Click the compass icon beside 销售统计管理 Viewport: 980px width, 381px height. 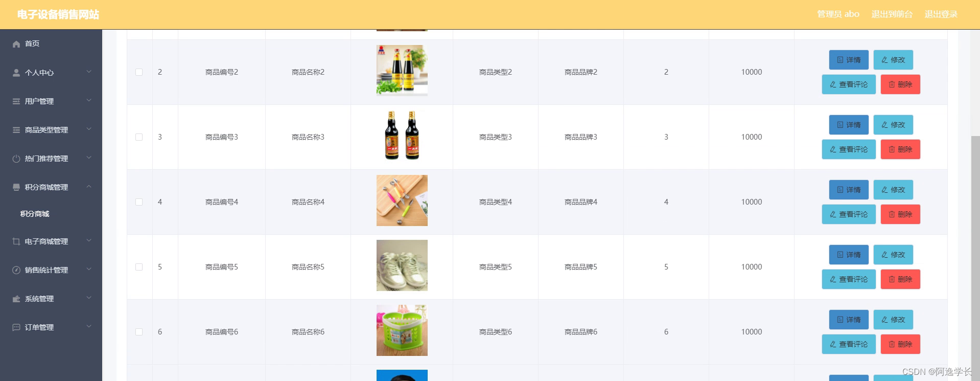click(x=16, y=270)
